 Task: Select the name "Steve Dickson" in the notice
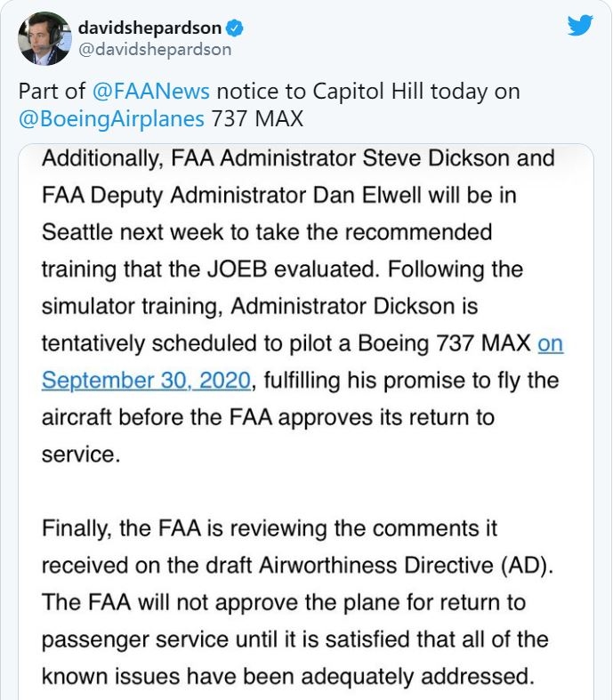coord(457,159)
